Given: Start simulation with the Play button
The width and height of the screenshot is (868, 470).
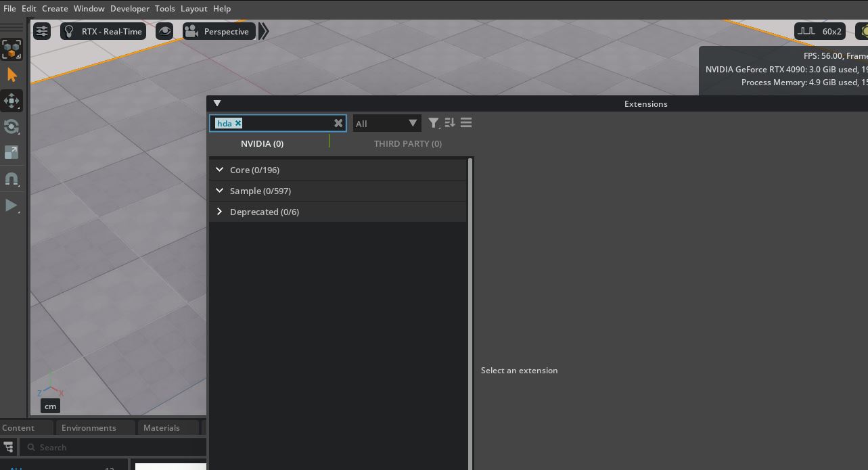Looking at the screenshot, I should click(12, 205).
